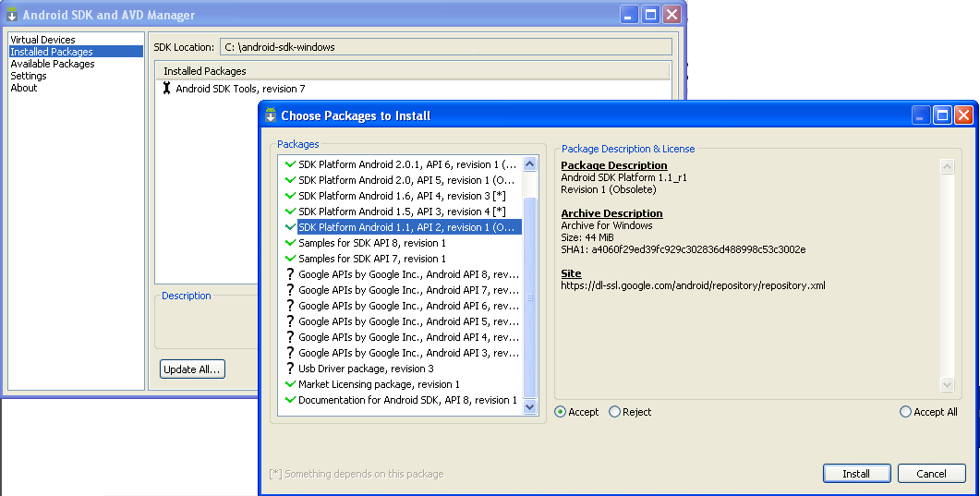Select Google APIs by Google Inc., Android API 7
The width and height of the screenshot is (980, 496).
coord(401,290)
